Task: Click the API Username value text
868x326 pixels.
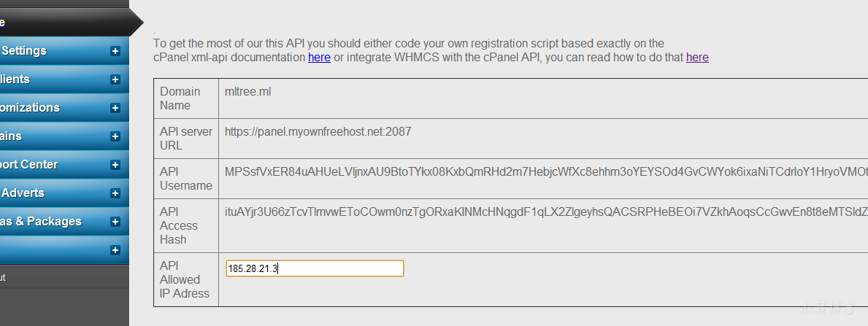Action: tap(546, 171)
